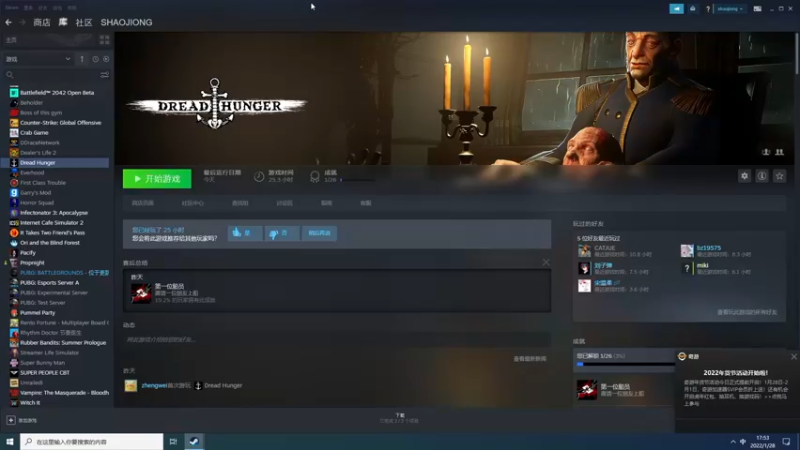Open Windows Task View icon

(173, 441)
